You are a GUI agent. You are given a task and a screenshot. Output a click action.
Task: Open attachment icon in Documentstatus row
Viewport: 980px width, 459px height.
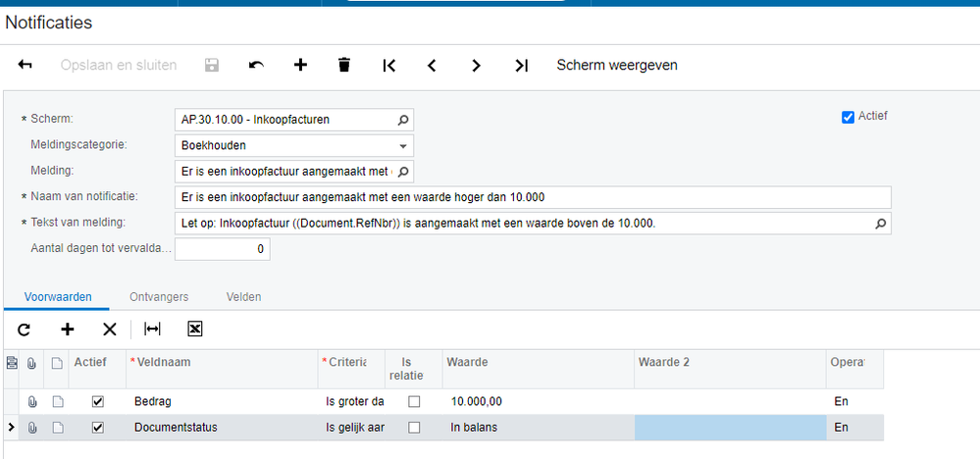point(31,428)
